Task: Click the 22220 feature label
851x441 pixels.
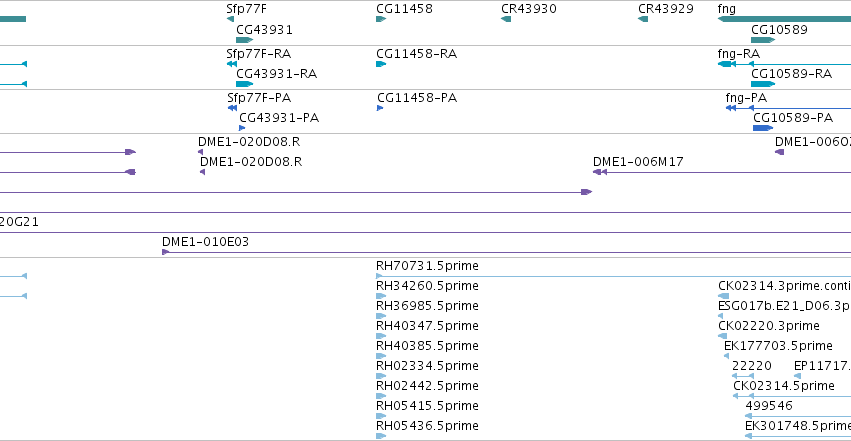Action: pos(752,366)
